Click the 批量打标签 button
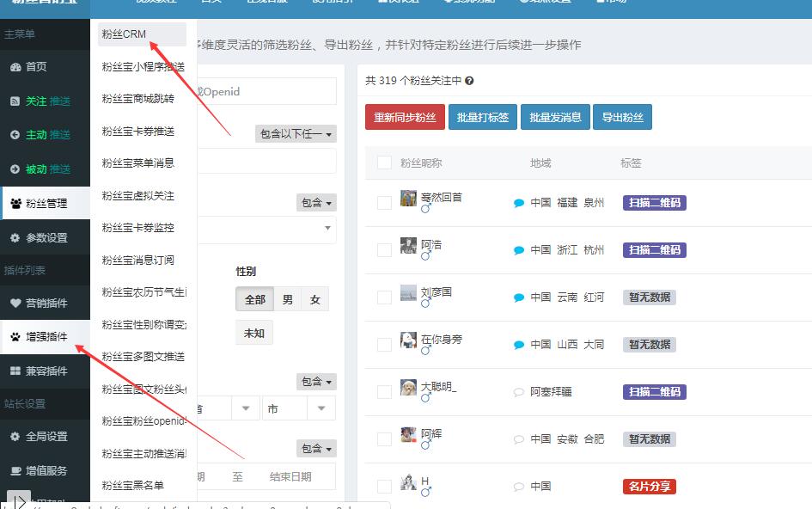 483,117
